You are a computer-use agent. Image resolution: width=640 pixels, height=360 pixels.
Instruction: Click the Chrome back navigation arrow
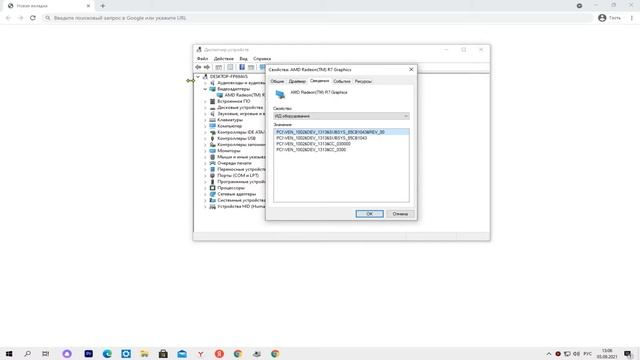pyautogui.click(x=8, y=18)
